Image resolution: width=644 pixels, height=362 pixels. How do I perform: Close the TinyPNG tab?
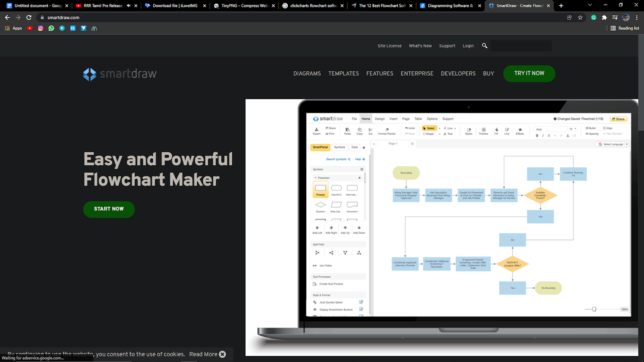pos(273,6)
